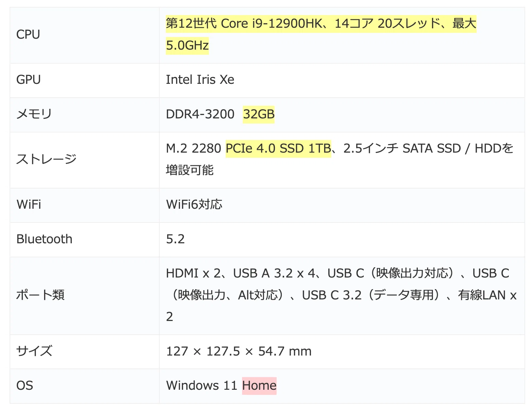Select the Intel Iris Xe value

200,80
